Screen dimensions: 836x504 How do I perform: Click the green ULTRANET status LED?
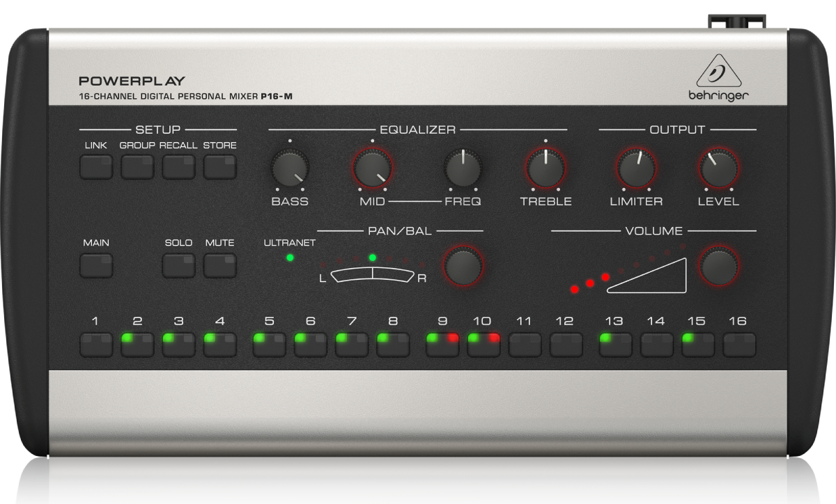pos(290,258)
